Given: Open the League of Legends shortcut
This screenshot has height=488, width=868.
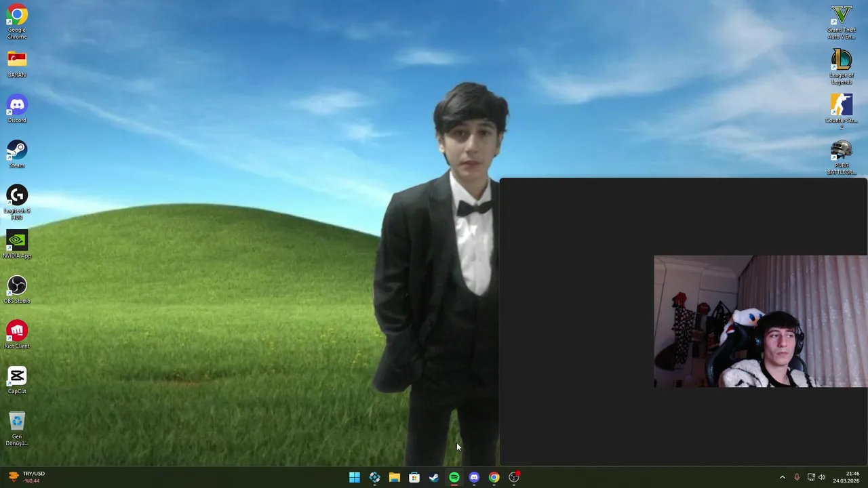Looking at the screenshot, I should coord(842,67).
